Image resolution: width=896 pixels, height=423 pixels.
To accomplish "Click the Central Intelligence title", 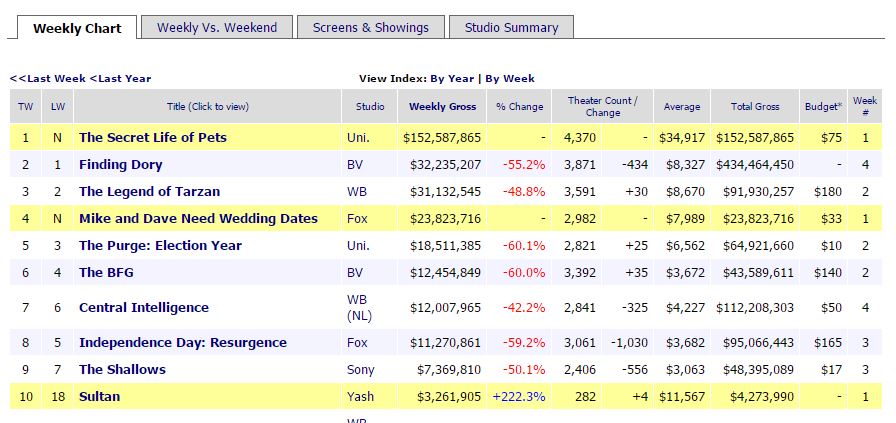I will [x=144, y=307].
